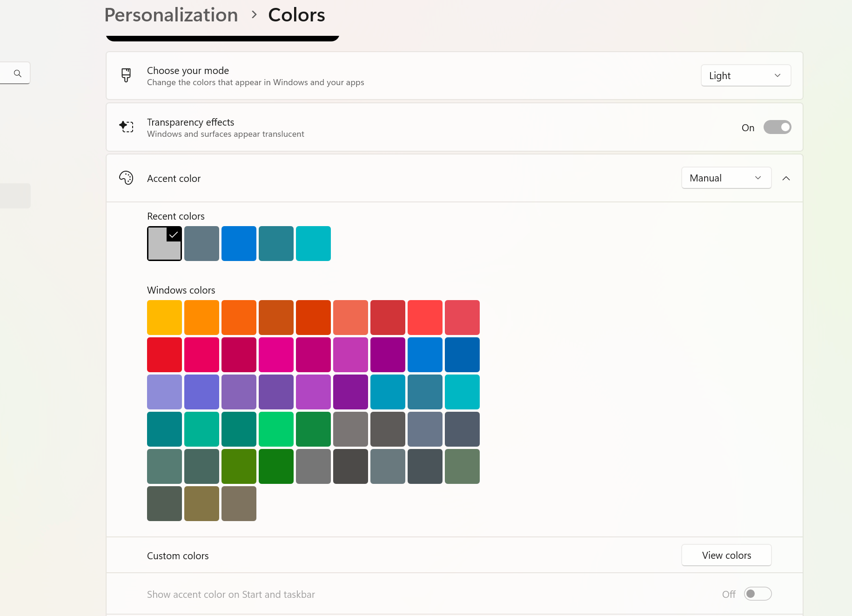Click the search magnifier icon
852x616 pixels.
tap(18, 74)
